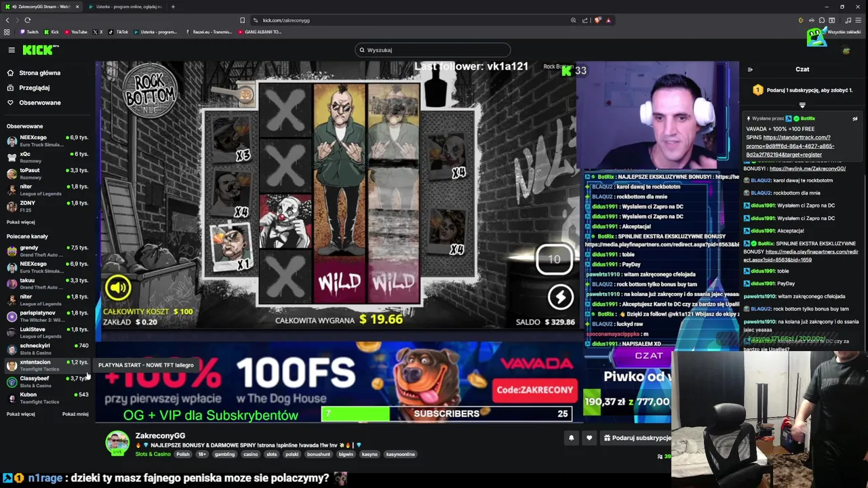Reload the current page
Image resolution: width=868 pixels, height=488 pixels.
27,20
